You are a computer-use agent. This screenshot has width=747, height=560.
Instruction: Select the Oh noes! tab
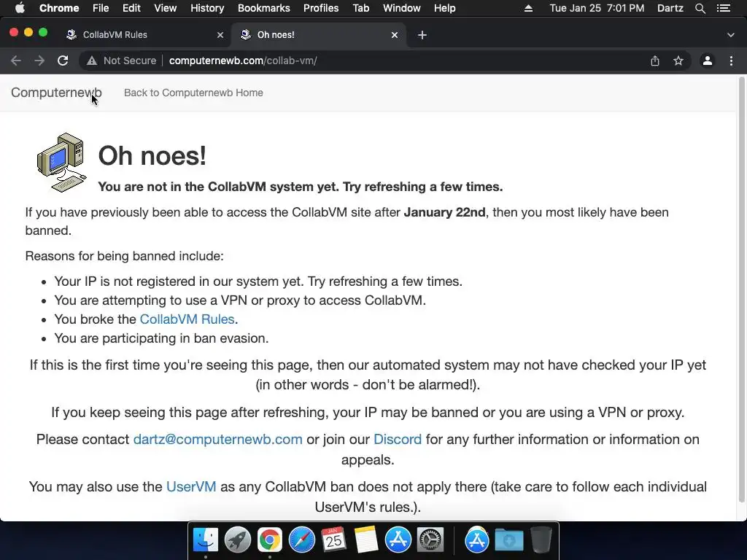click(x=318, y=35)
